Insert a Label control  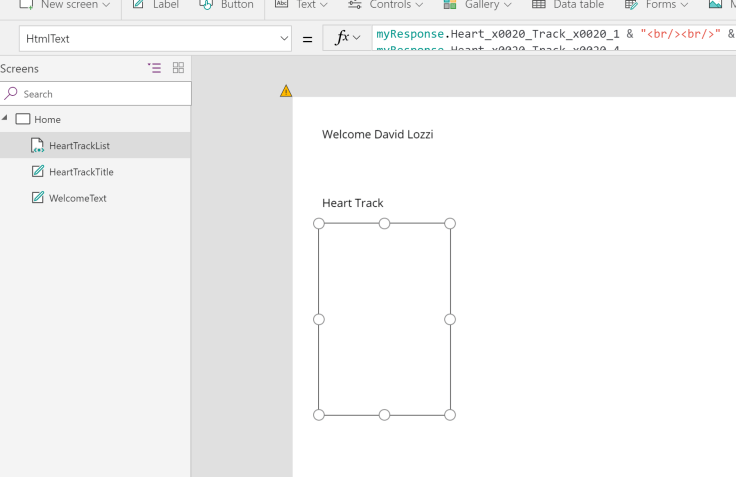(156, 5)
